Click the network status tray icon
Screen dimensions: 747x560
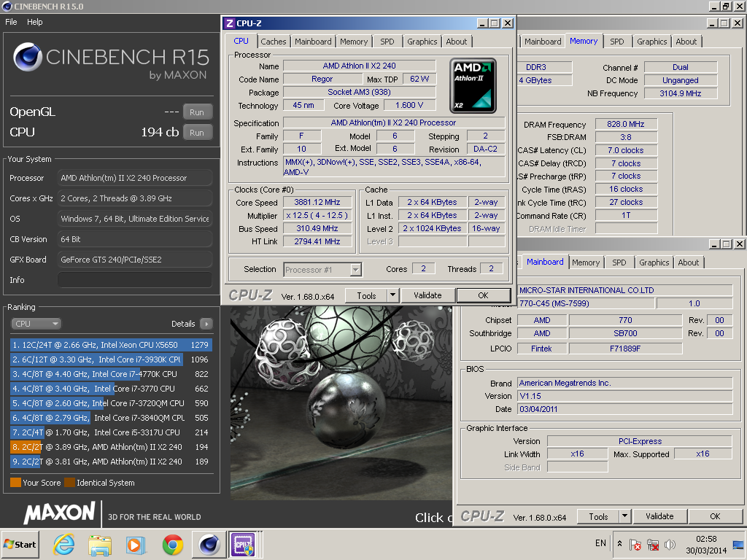point(653,544)
